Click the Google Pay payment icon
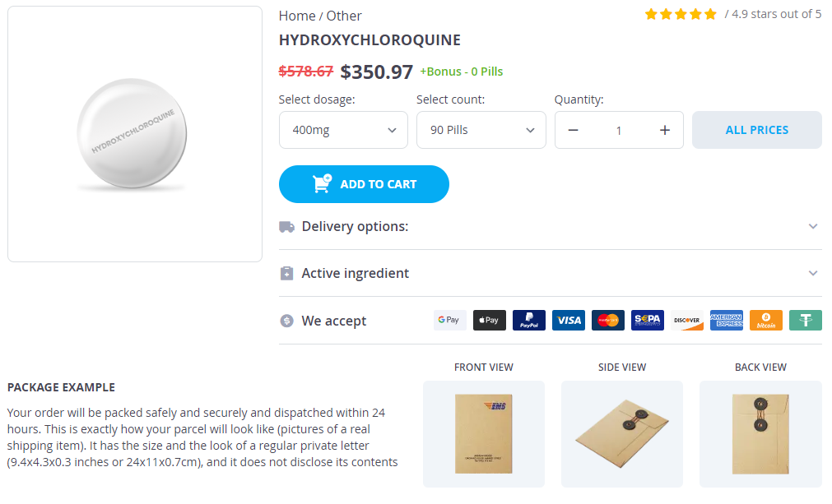Viewport: 832px width, 504px height. coord(449,321)
